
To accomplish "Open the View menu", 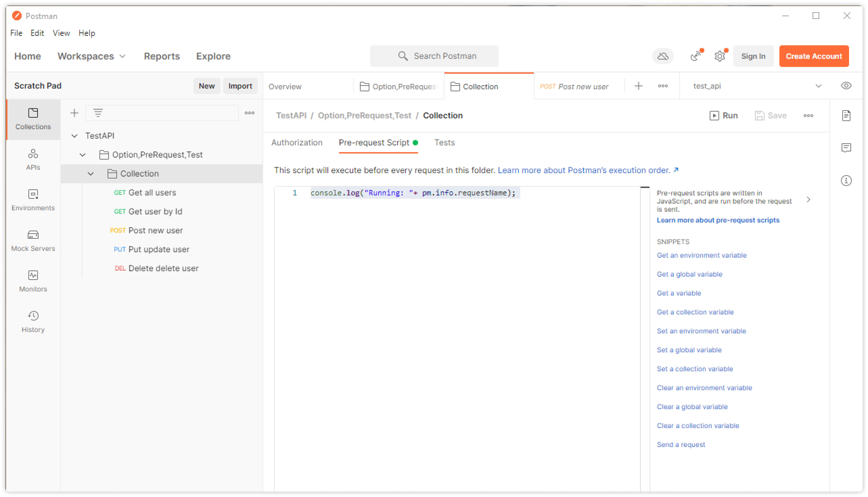I will pos(61,33).
